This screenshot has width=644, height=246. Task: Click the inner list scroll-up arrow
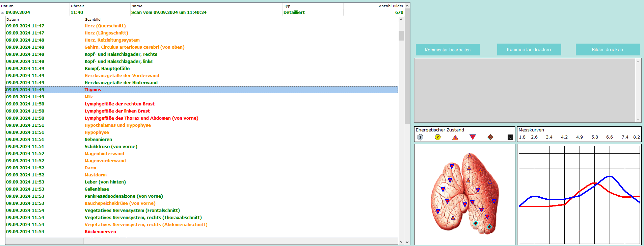coord(401,19)
